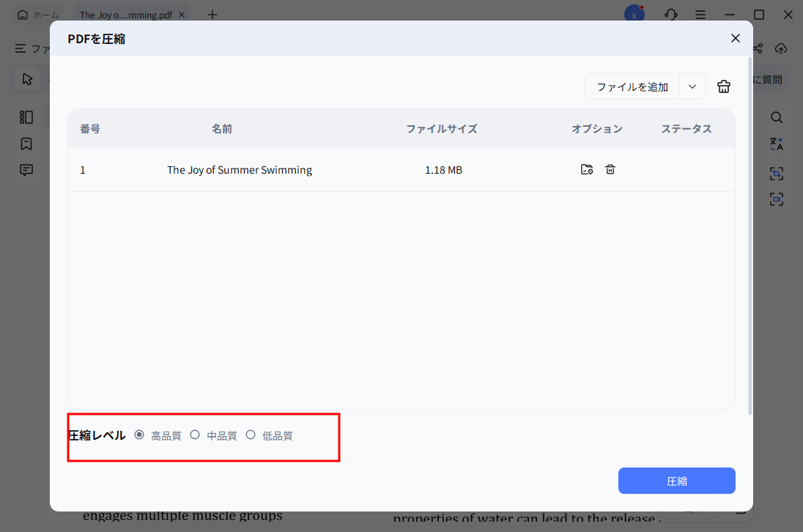Click the 圧縮 compress button
This screenshot has width=803, height=532.
[676, 481]
